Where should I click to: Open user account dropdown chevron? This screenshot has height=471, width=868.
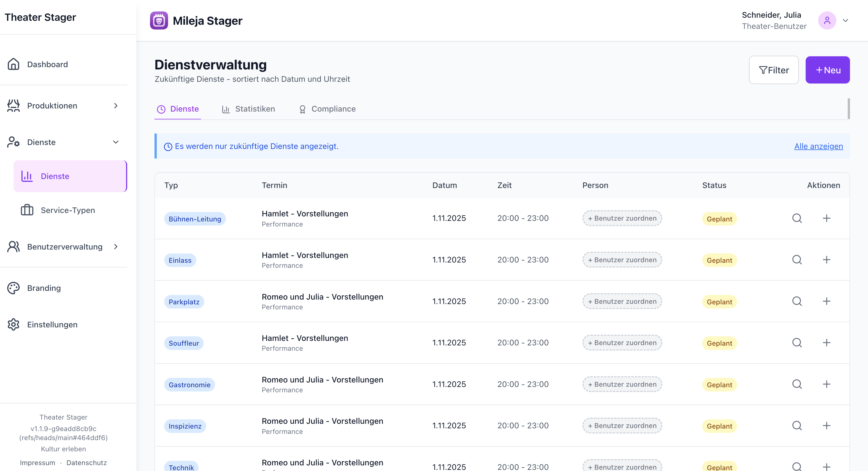[845, 21]
